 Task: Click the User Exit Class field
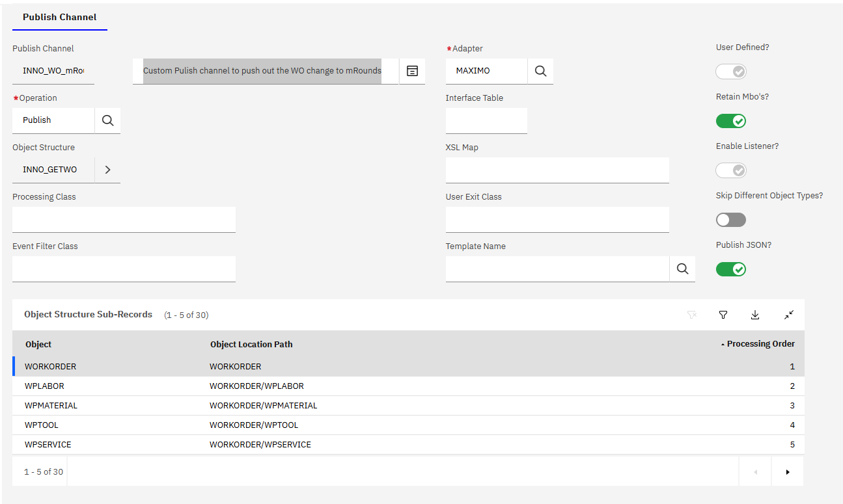point(557,219)
